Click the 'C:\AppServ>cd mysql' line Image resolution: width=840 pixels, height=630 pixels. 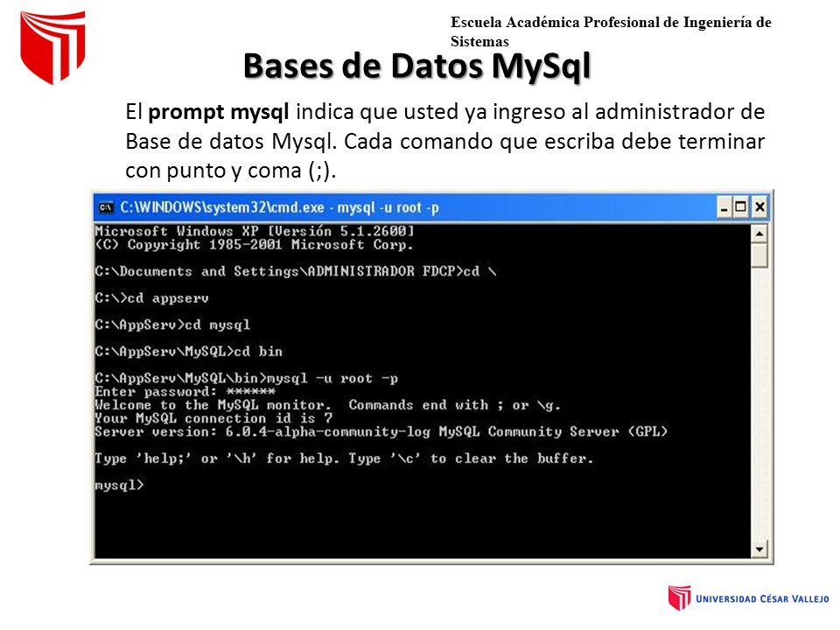tap(172, 325)
